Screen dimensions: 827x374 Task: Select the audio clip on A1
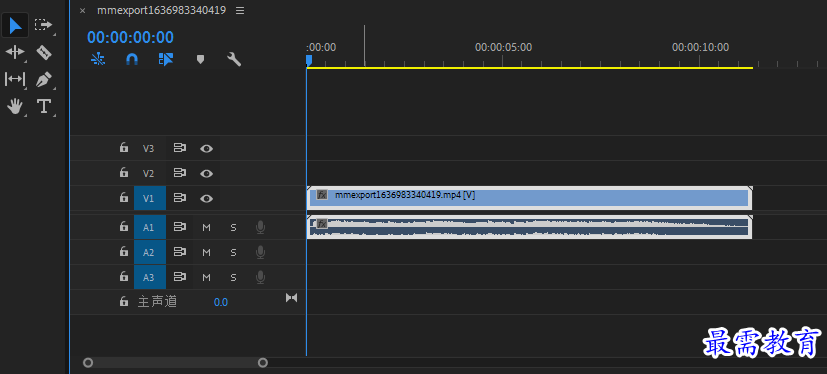[530, 227]
